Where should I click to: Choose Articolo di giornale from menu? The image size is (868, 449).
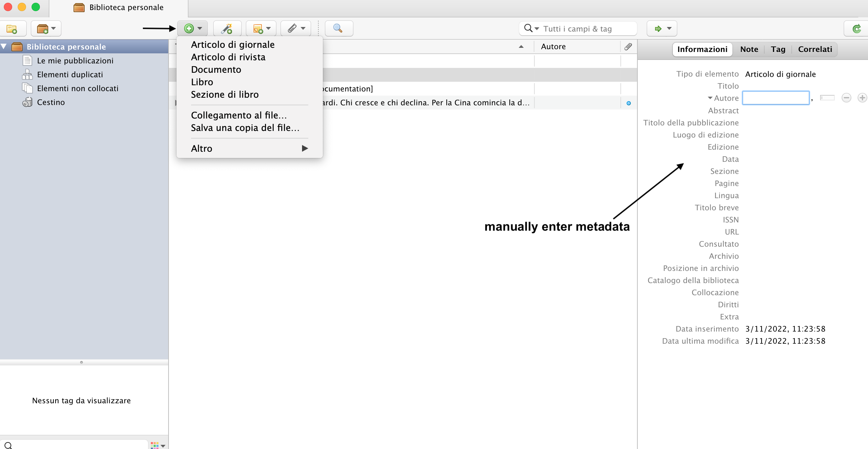(x=233, y=45)
